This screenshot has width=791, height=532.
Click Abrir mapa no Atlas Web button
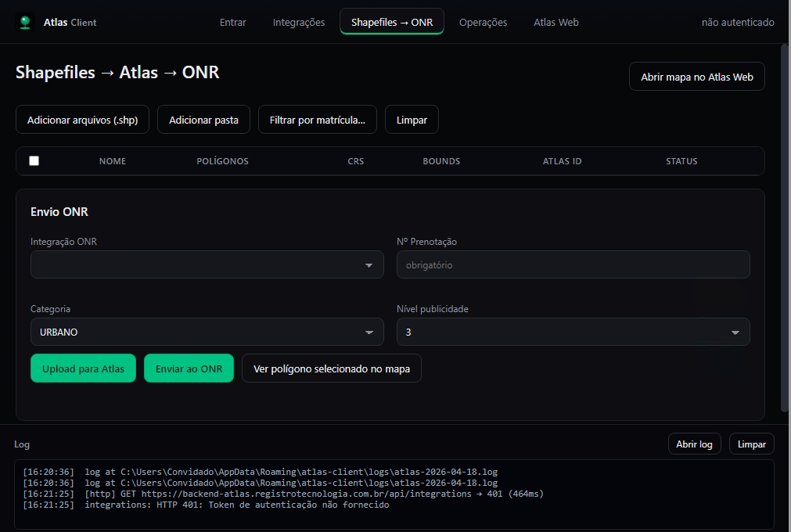[696, 77]
